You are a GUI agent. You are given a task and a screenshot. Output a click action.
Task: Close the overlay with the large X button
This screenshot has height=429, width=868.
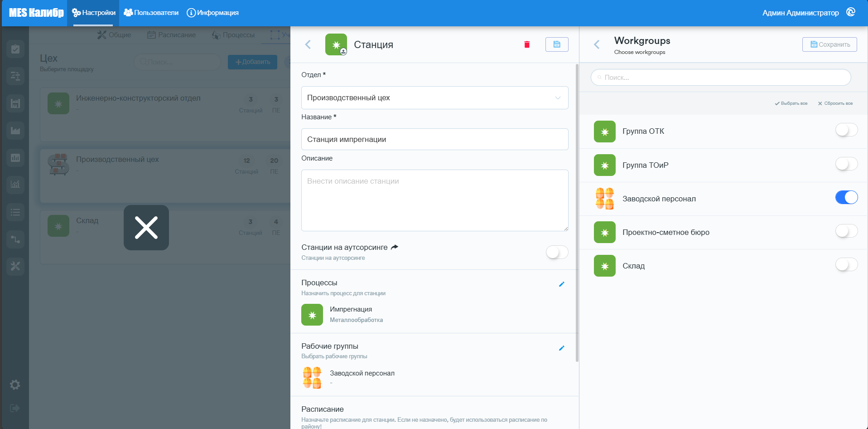point(146,228)
